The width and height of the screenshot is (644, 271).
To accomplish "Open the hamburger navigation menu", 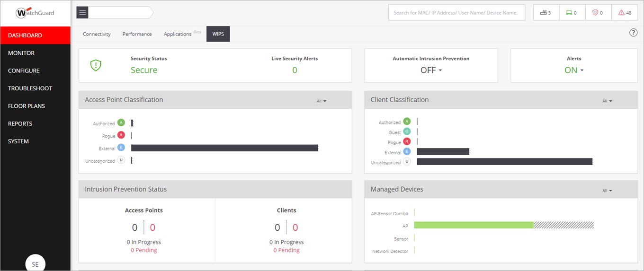I will [x=82, y=13].
